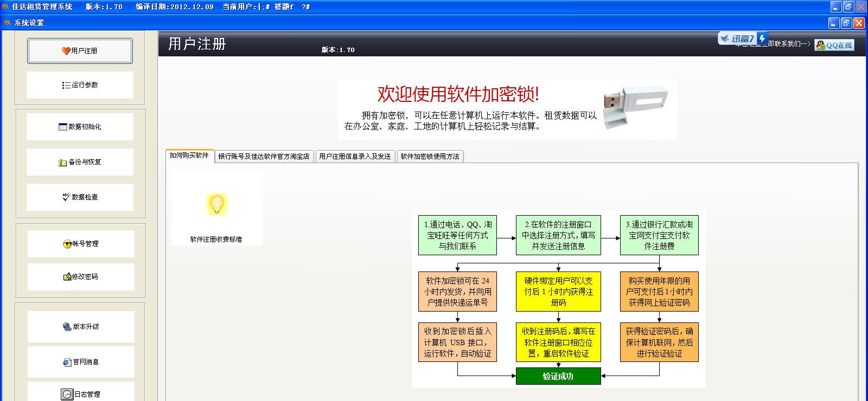Click the 硬件绑定用户 yellow box
This screenshot has width=868, height=401.
[558, 292]
